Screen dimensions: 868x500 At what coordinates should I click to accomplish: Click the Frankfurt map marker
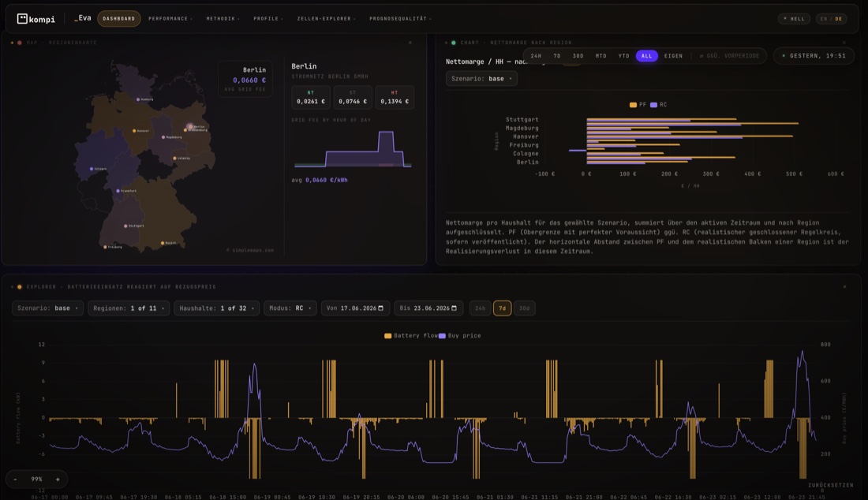(x=118, y=191)
